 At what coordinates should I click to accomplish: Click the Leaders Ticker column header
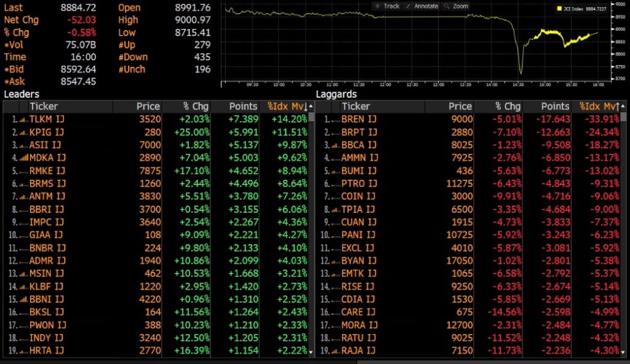(x=44, y=106)
